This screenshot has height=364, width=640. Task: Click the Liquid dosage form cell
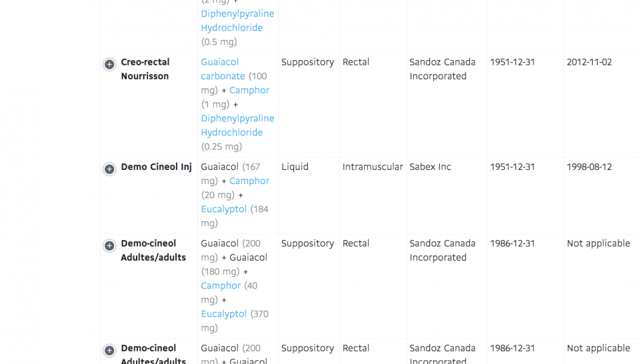tap(295, 167)
